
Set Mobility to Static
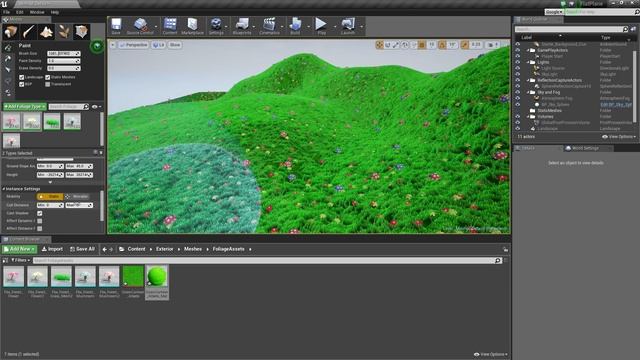[x=50, y=197]
